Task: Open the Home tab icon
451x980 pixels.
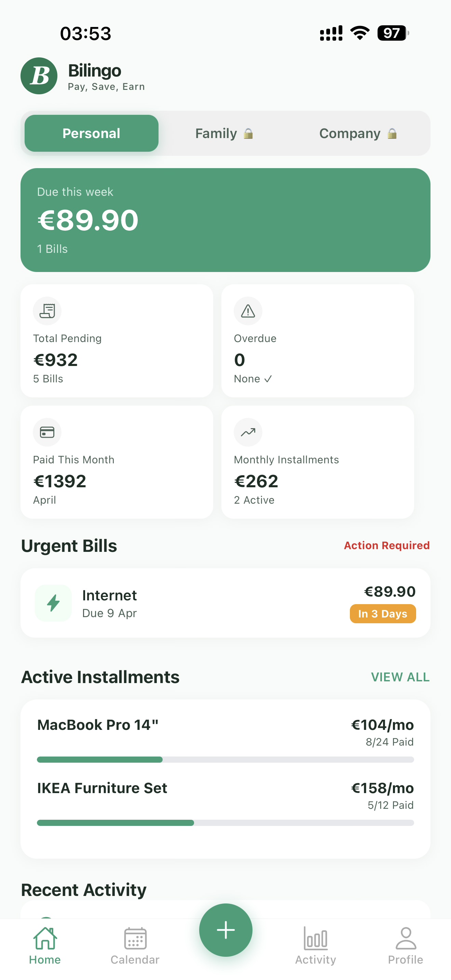Action: [45, 938]
